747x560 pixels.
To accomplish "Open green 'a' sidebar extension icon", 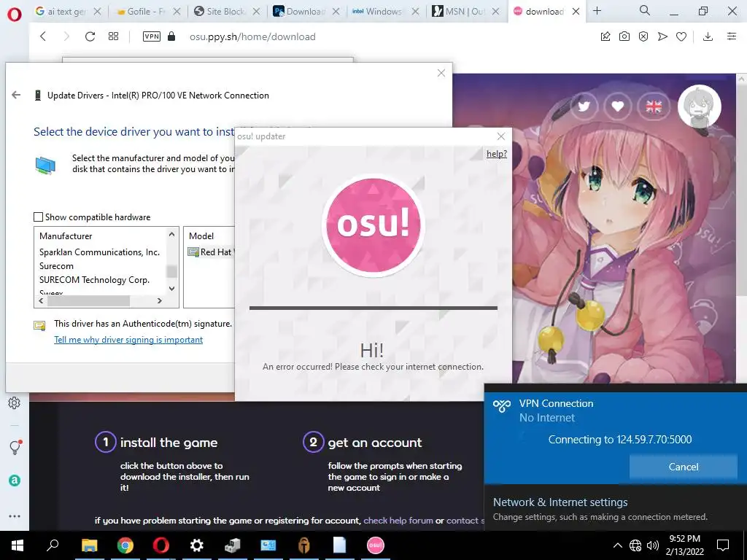I will [15, 481].
